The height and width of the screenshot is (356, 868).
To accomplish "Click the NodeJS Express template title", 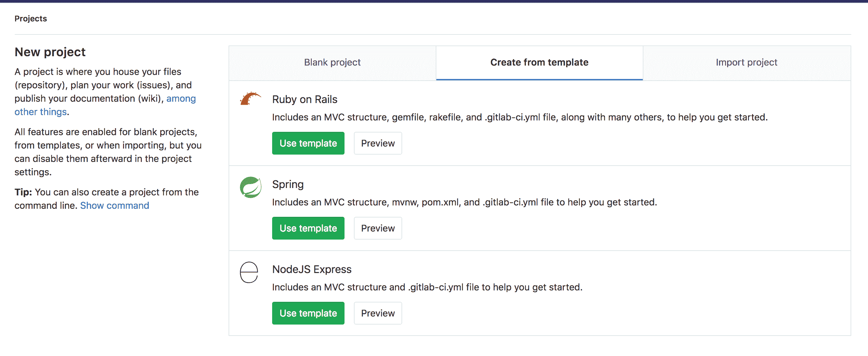I will coord(311,270).
